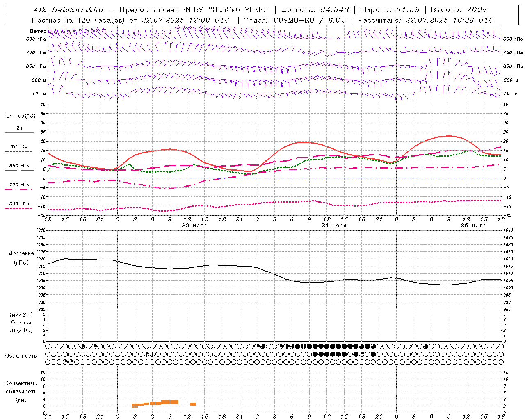525x420 pixels.
Task: Click the 'Широта: 51.59' value
Action: click(x=390, y=10)
